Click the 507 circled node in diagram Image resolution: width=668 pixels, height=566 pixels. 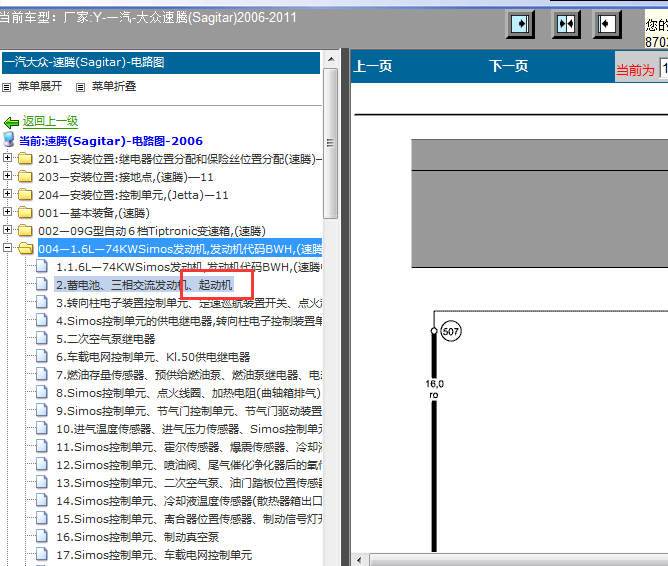450,331
